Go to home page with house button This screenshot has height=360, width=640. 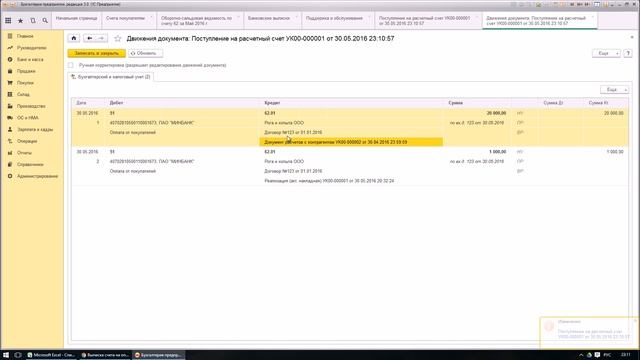coord(74,38)
